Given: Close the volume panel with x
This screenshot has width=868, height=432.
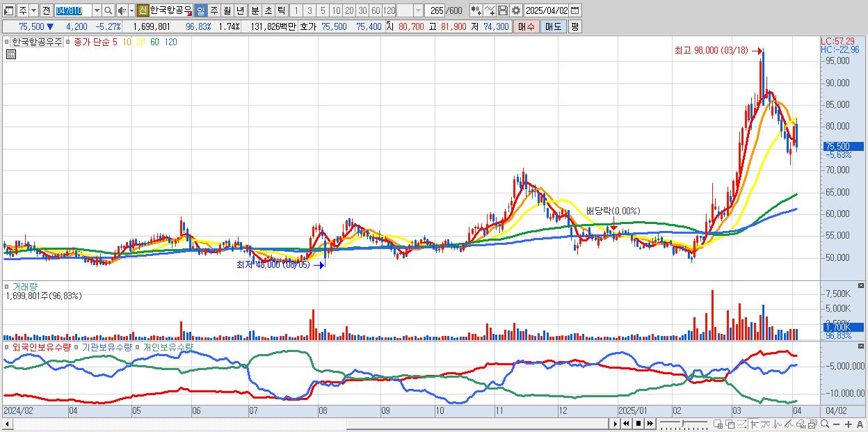Looking at the screenshot, I should click(862, 286).
